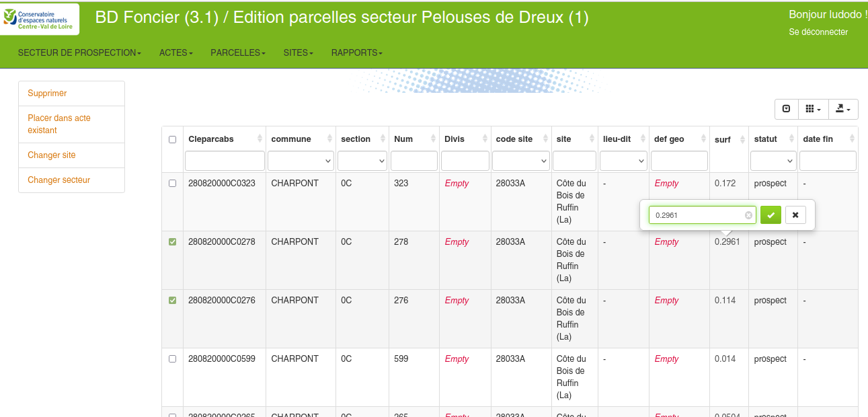Open the SECTEUR DE PROSPECTION menu

[79, 52]
